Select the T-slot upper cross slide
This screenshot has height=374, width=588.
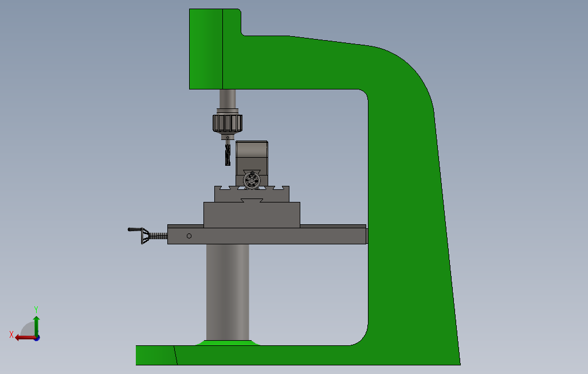(x=252, y=194)
